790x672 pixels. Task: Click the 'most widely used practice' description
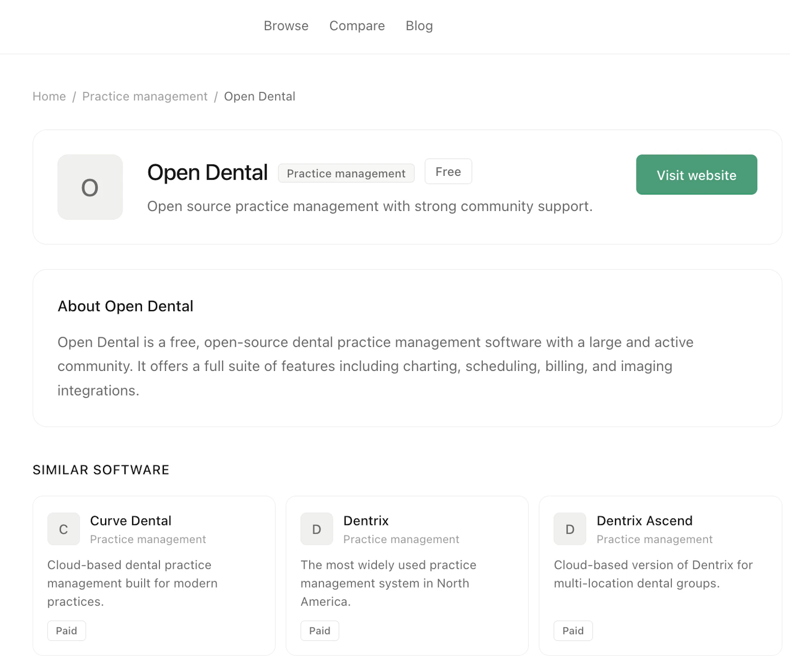389,583
